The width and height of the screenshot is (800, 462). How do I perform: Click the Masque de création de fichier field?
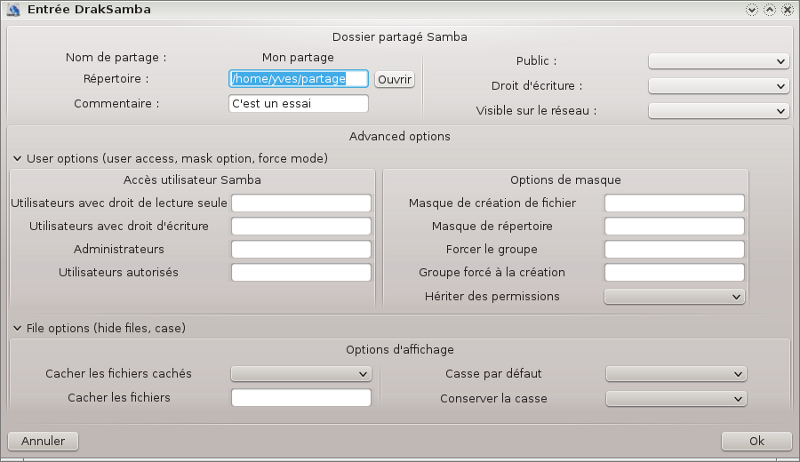coord(674,203)
